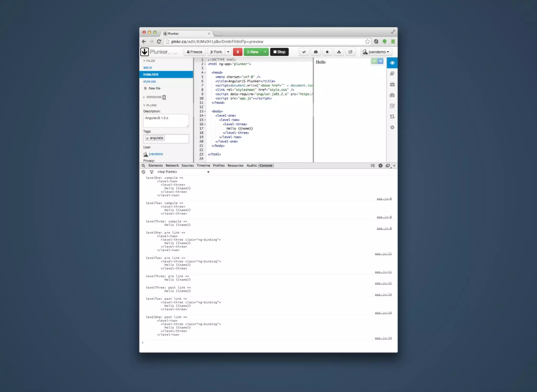Viewport: 537px width, 392px height.
Task: Switch to the Sources tab in DevTools
Action: [x=187, y=166]
